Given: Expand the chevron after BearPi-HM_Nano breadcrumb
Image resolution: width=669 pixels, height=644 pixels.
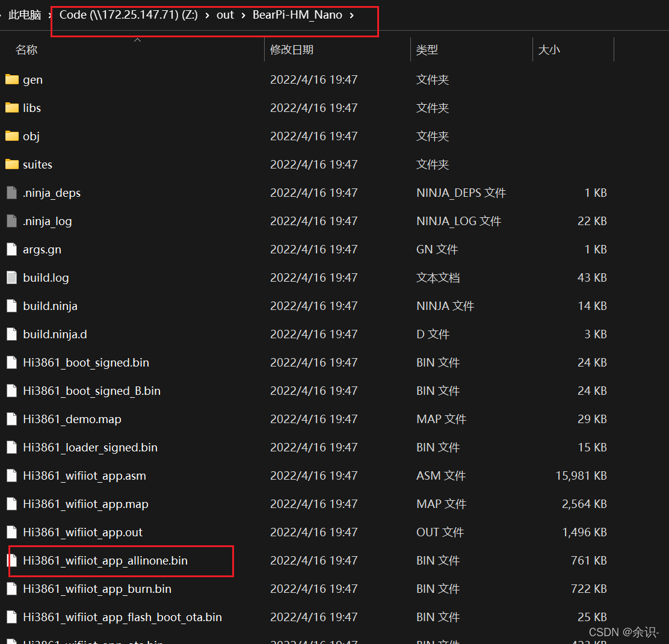Looking at the screenshot, I should pyautogui.click(x=352, y=16).
